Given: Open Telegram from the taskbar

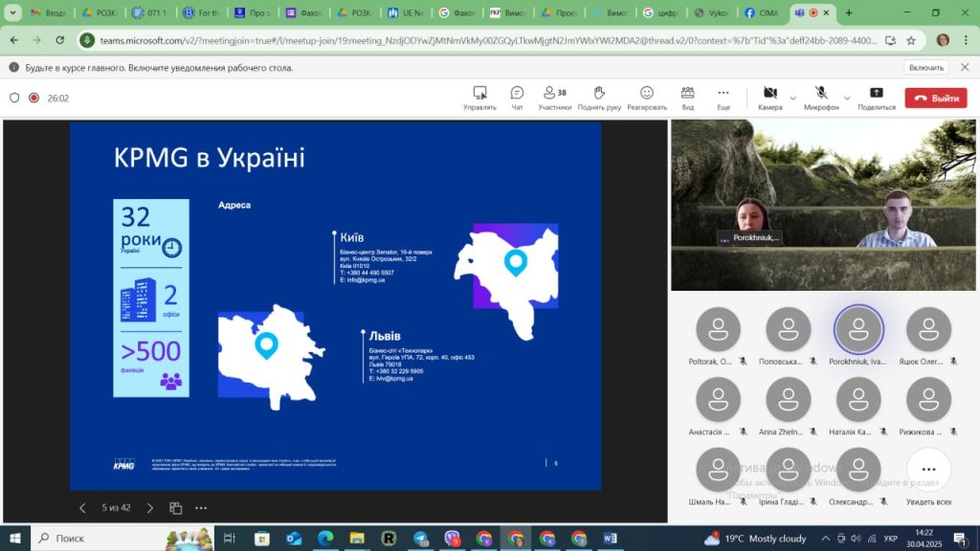Looking at the screenshot, I should pos(421,538).
